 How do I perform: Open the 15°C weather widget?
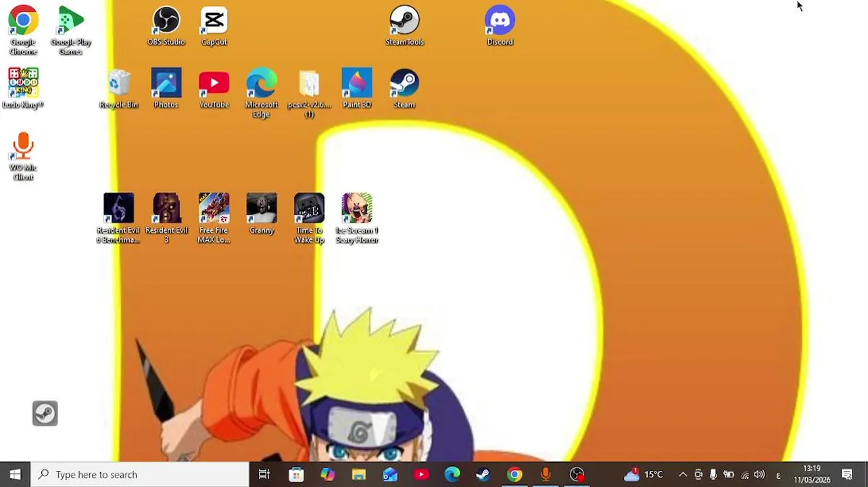pos(644,474)
